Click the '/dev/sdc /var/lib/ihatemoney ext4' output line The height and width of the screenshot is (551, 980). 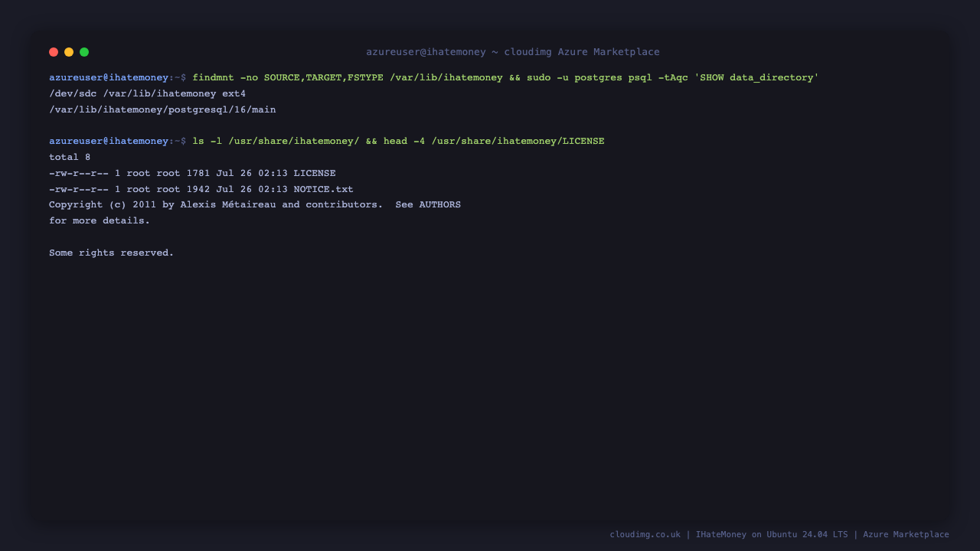[x=148, y=93]
